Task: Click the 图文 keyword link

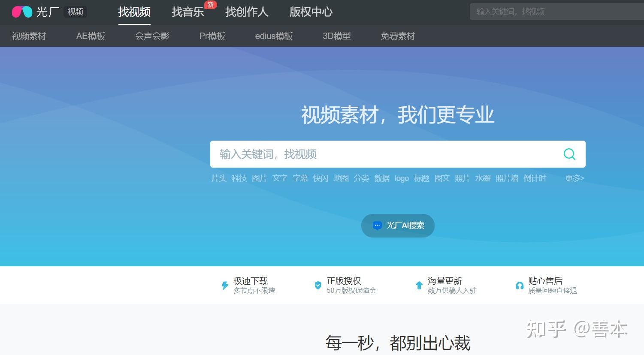Action: pos(442,178)
